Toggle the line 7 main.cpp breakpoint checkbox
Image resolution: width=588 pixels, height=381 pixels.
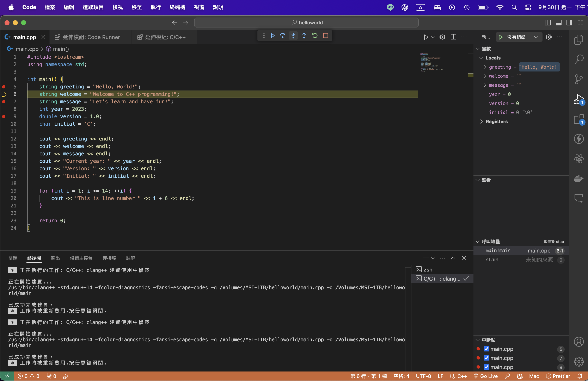[x=486, y=358]
